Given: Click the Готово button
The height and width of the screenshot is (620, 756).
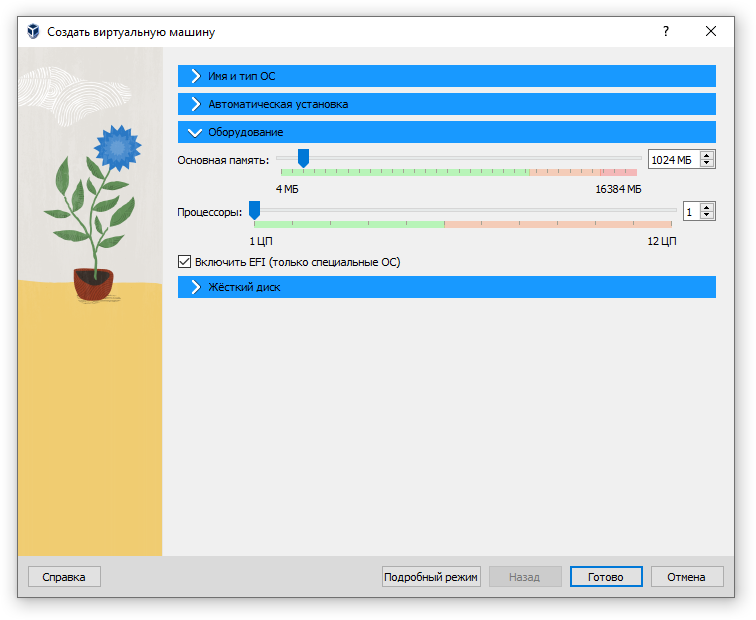Looking at the screenshot, I should (x=606, y=577).
